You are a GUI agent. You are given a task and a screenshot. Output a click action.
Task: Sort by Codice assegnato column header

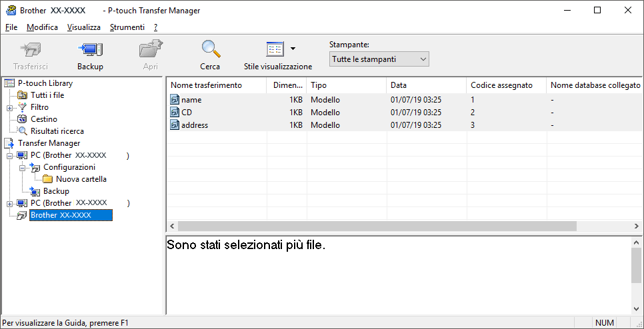(507, 85)
